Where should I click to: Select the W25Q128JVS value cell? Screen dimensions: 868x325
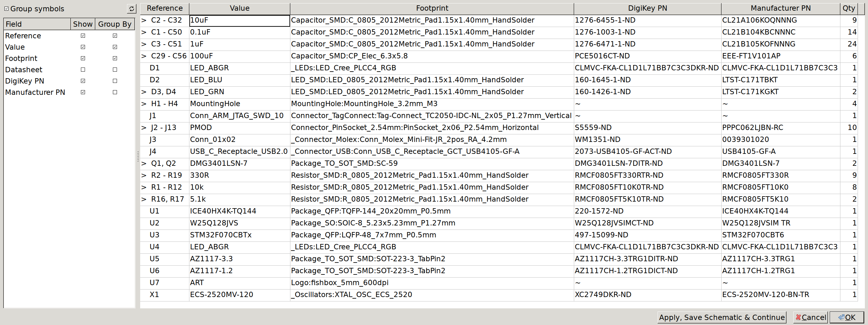240,223
